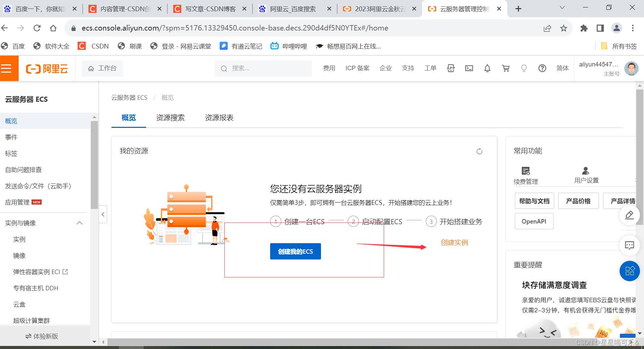The image size is (644, 349).
Task: Open ICP 备案 in top navigation
Action: (358, 68)
